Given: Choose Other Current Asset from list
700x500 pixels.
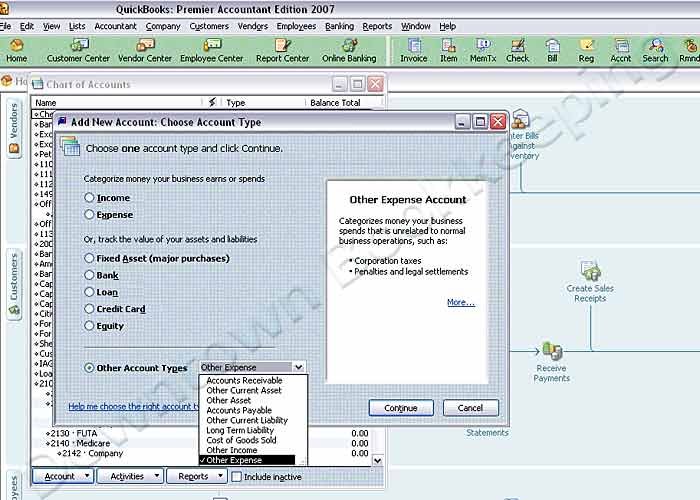Looking at the screenshot, I should (244, 390).
